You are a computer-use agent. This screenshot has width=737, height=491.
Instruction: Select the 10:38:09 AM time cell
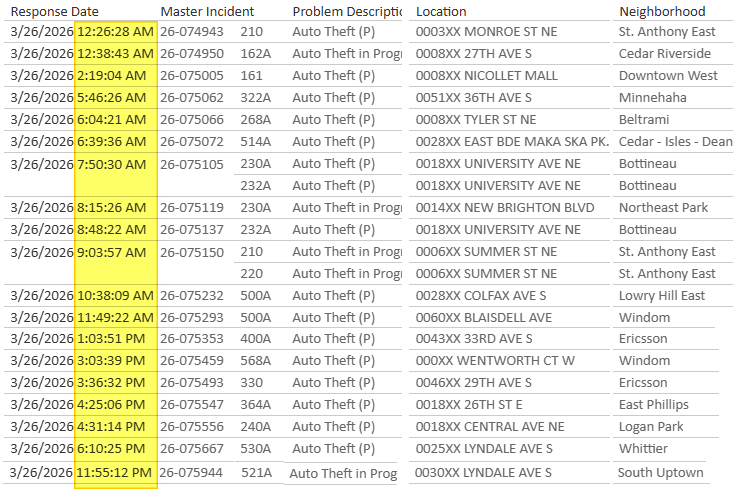tap(115, 296)
